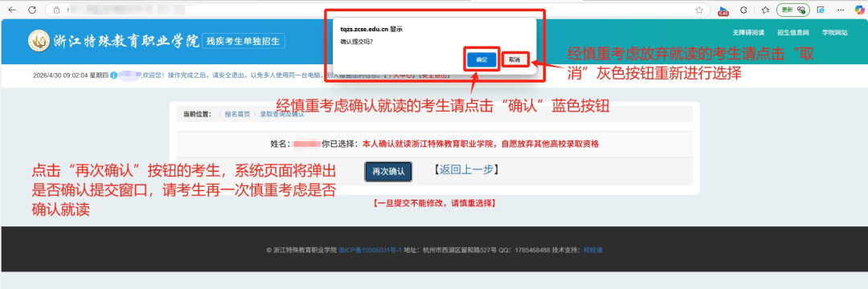868x289 pixels.
Task: Click the 确认提交吗？ dialog message
Action: pos(356,42)
